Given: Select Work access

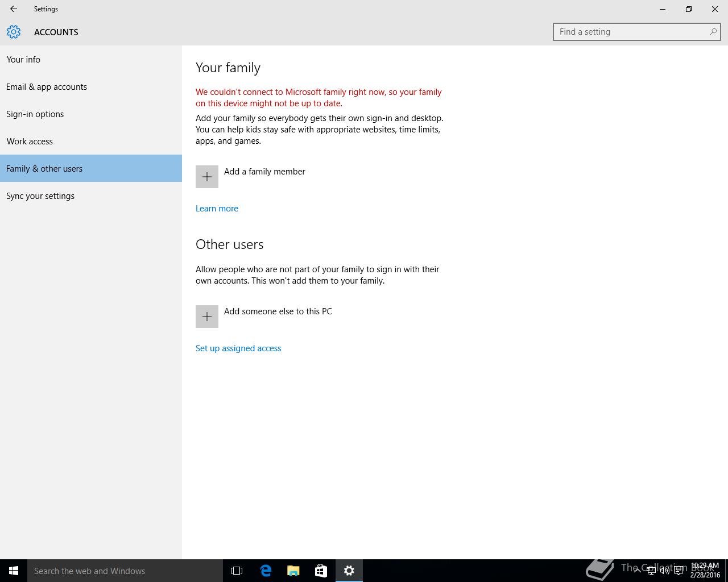Looking at the screenshot, I should [91, 141].
